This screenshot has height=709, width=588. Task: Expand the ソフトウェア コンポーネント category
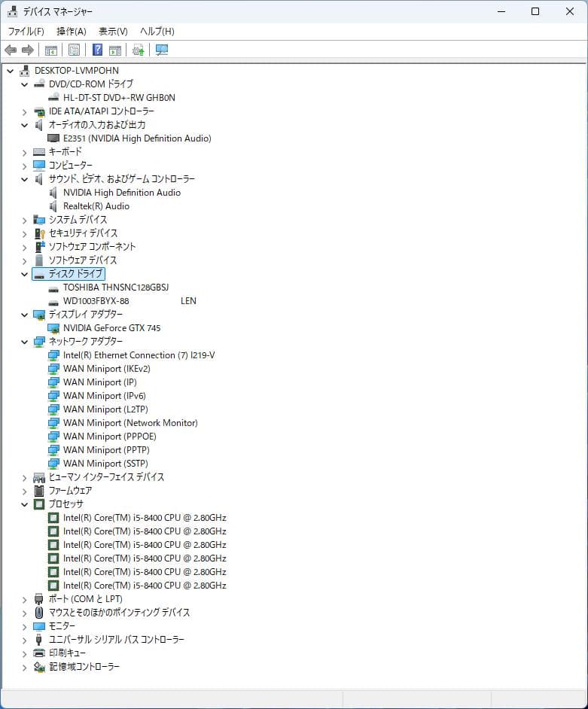tap(24, 248)
